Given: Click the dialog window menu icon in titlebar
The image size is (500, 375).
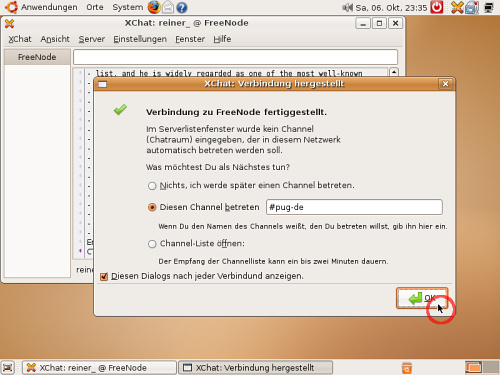Looking at the screenshot, I should tap(102, 84).
